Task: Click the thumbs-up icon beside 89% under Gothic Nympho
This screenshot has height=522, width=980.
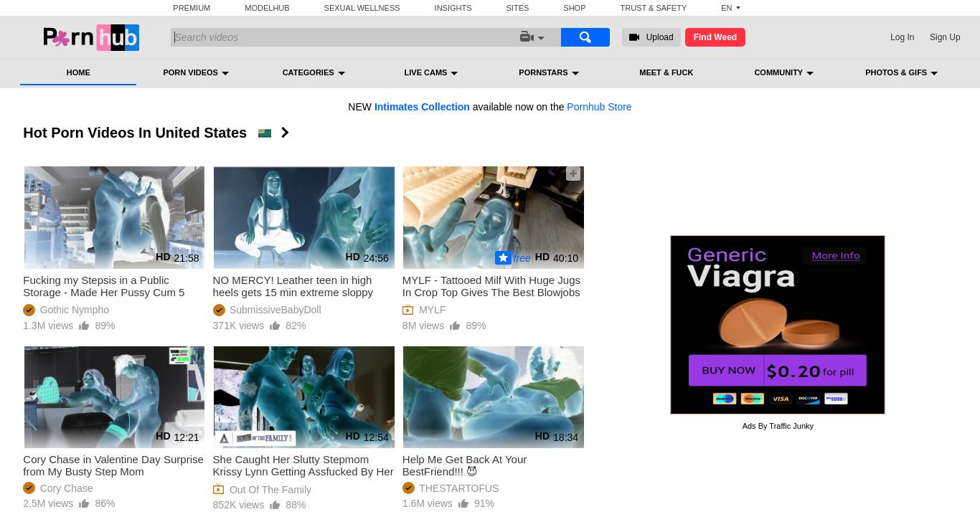Action: click(x=84, y=326)
